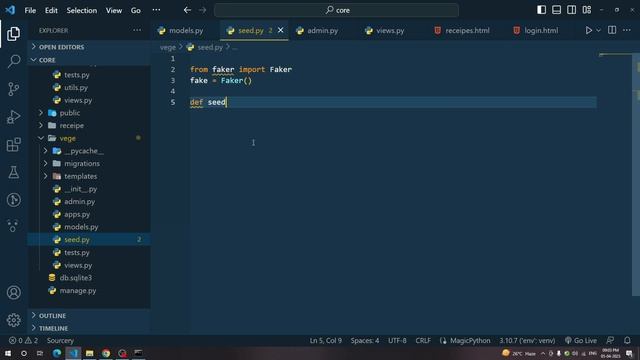640x360 pixels.
Task: Open the File menu
Action: [30, 10]
